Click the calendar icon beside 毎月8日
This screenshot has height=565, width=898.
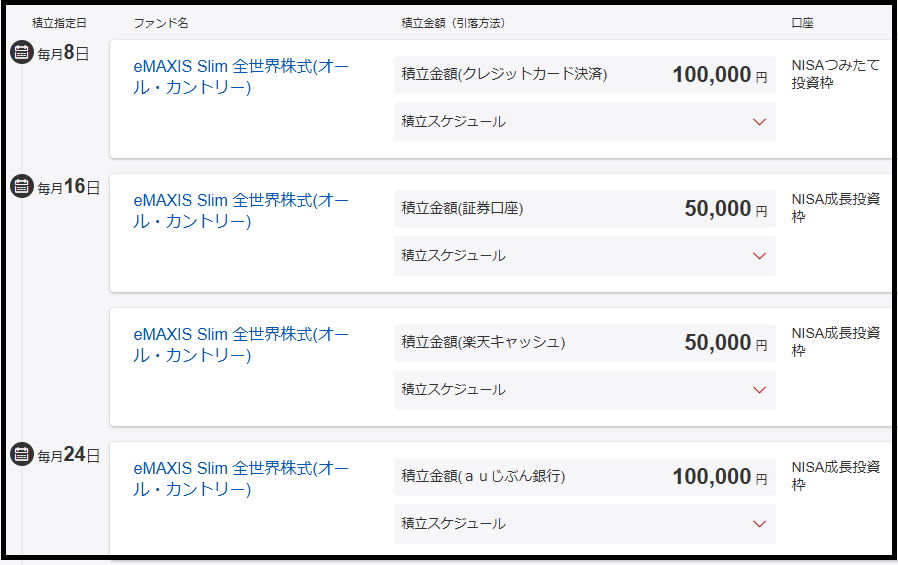click(x=22, y=53)
